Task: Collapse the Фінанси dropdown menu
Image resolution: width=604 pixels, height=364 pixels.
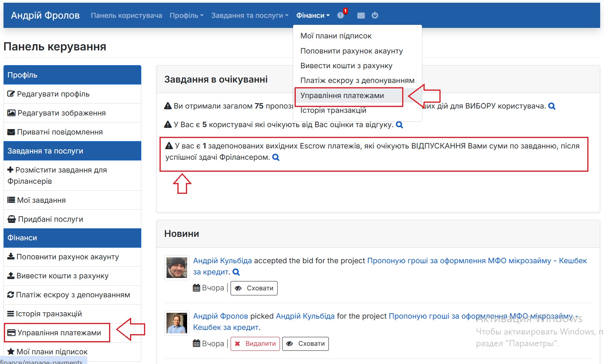Action: 312,15
